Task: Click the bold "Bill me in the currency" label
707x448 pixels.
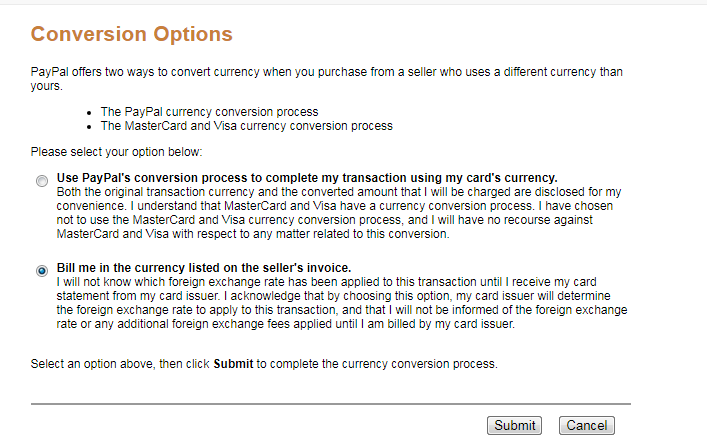Action: pos(204,268)
